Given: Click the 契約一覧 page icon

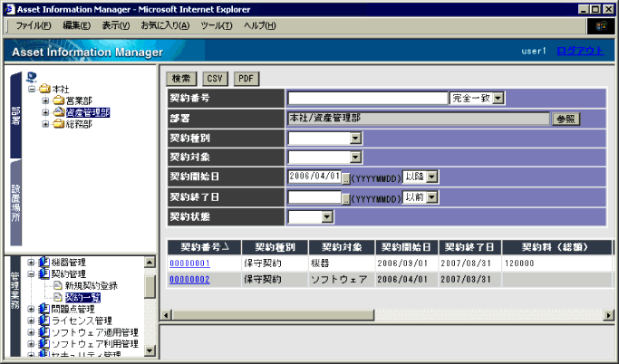Looking at the screenshot, I should tap(58, 297).
